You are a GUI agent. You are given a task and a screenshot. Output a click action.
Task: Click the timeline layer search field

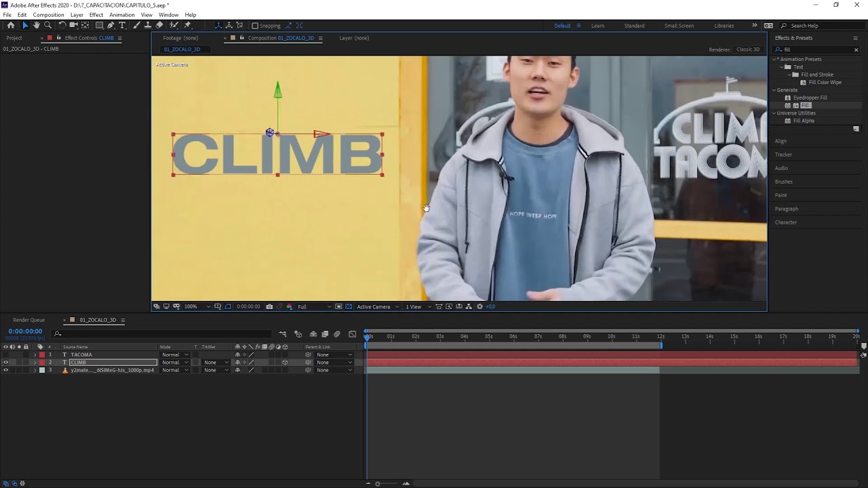click(x=163, y=333)
